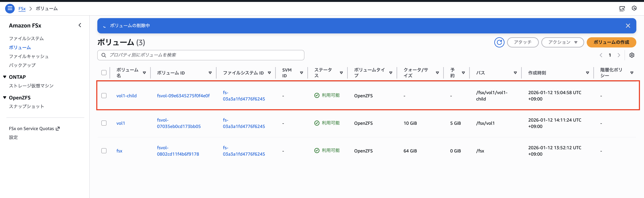
Task: Click the feedback icon in the top bar
Action: 622,8
